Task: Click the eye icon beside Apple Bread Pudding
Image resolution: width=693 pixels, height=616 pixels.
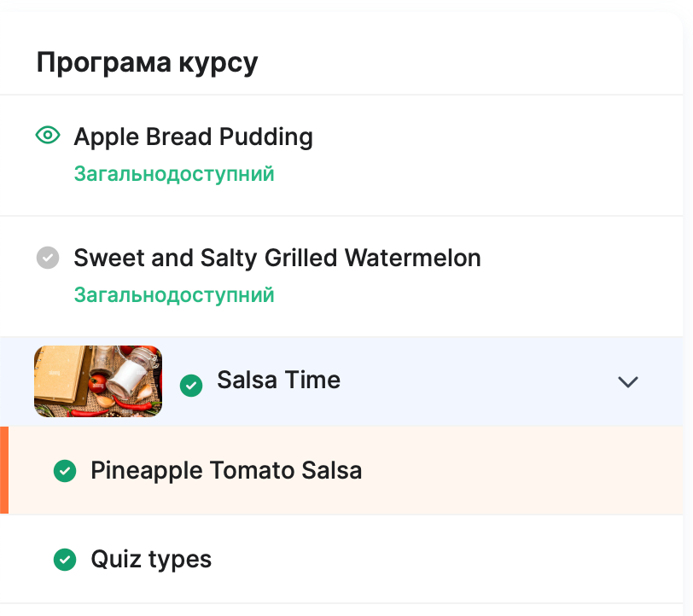Action: [x=48, y=135]
